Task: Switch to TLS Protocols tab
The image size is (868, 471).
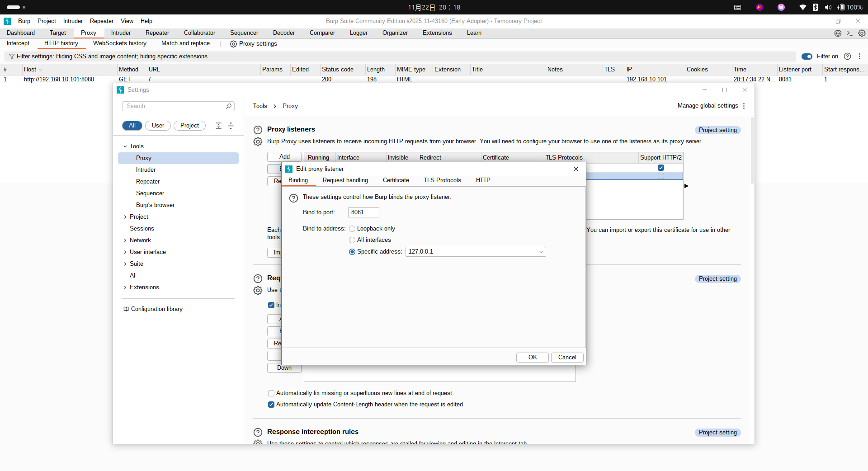Action: pyautogui.click(x=442, y=180)
